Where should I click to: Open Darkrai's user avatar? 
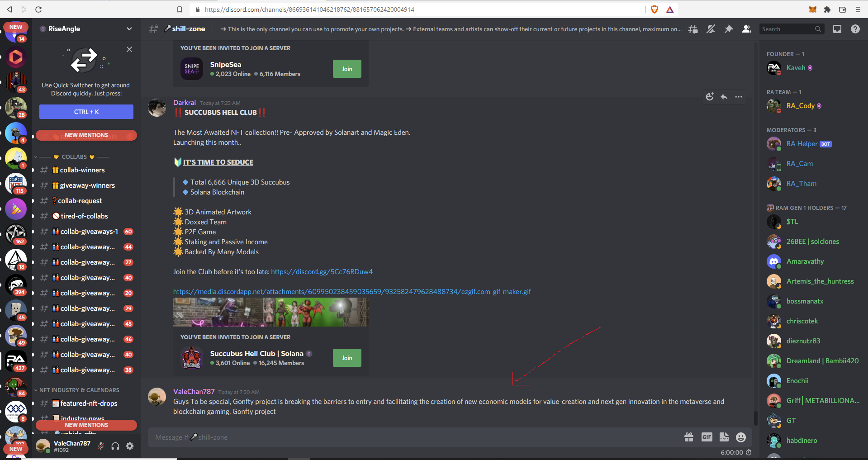[157, 108]
